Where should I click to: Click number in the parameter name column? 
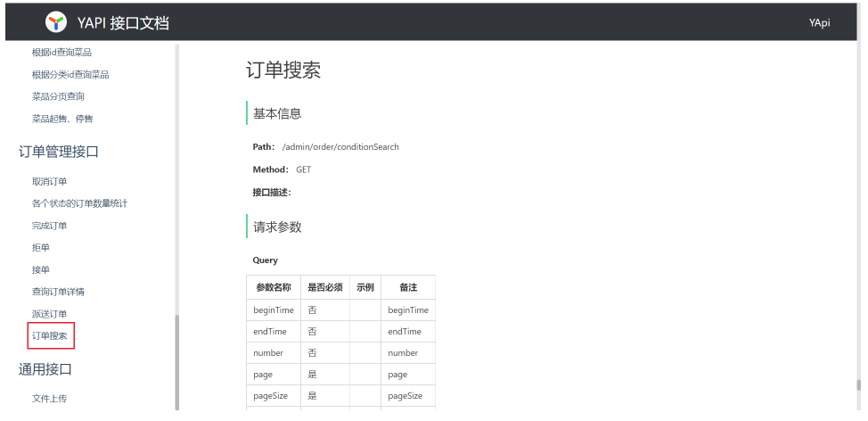pos(268,353)
